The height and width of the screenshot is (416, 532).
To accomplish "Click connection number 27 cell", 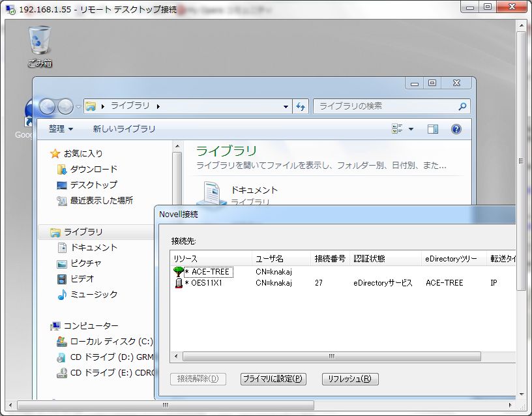I will [x=319, y=283].
